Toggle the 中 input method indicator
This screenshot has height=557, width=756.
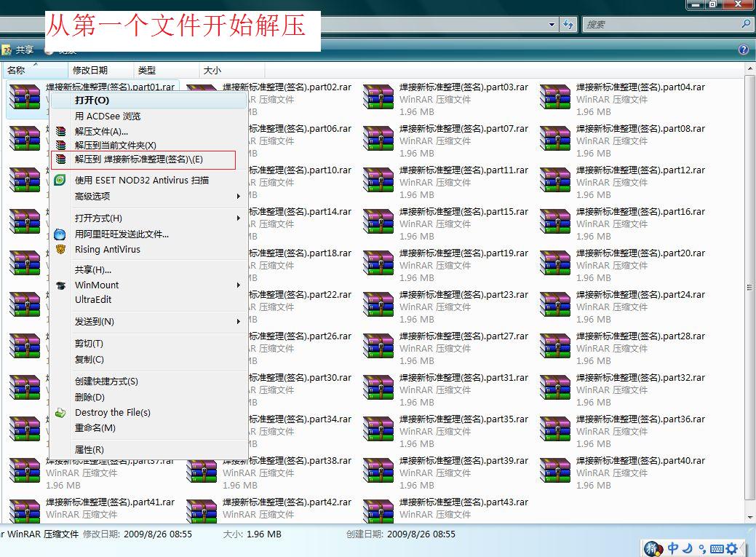tap(673, 548)
